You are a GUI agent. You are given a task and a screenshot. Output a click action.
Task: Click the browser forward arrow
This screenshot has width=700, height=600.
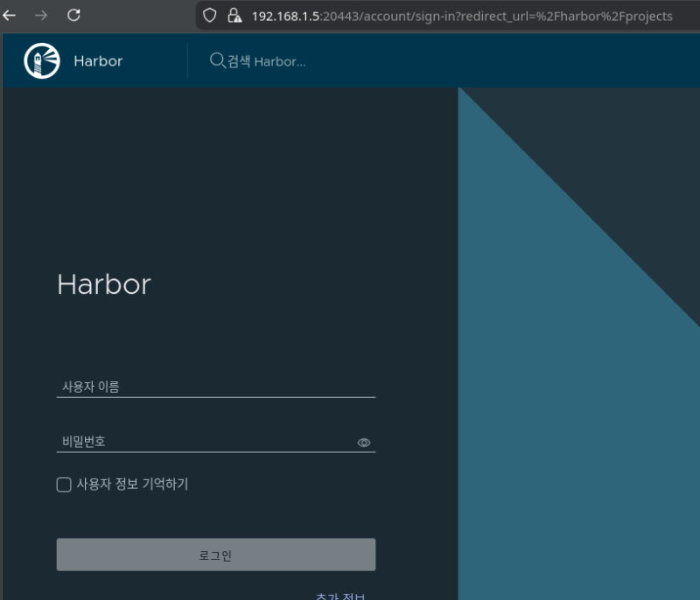pos(41,16)
